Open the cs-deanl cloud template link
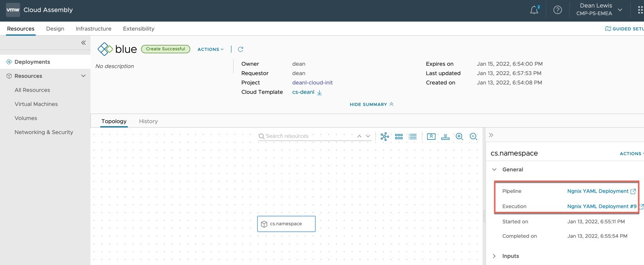The height and width of the screenshot is (265, 644). tap(303, 92)
